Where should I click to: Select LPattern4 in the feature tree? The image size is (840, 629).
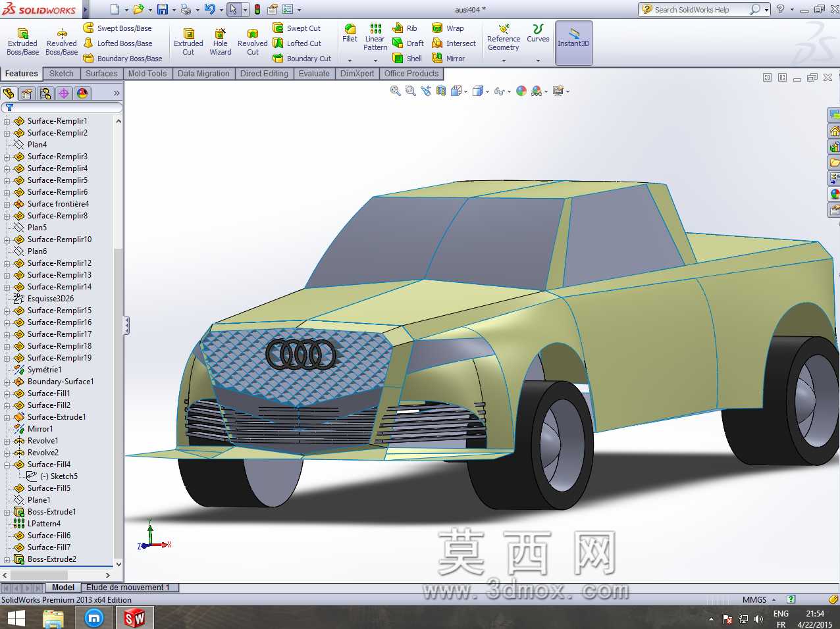tap(44, 524)
